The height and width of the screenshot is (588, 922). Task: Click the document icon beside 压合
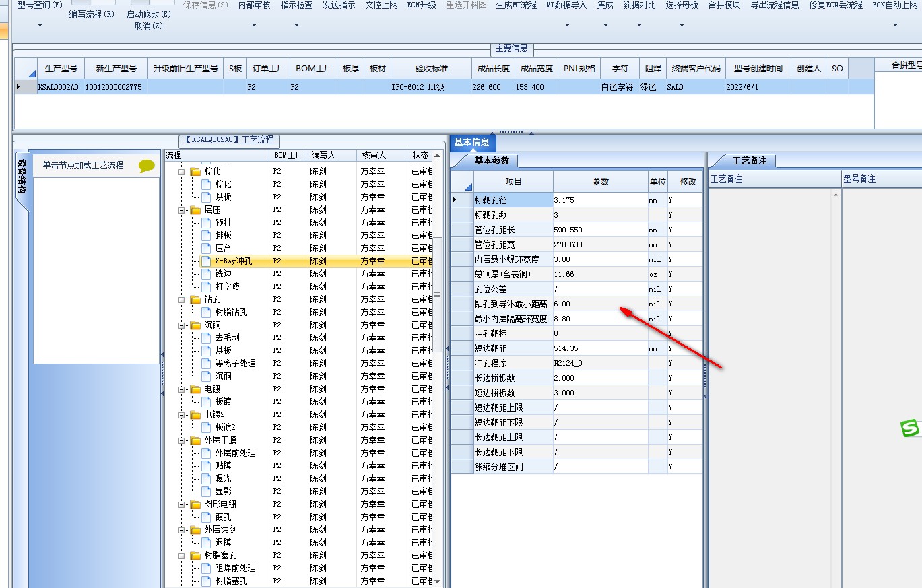tap(206, 249)
